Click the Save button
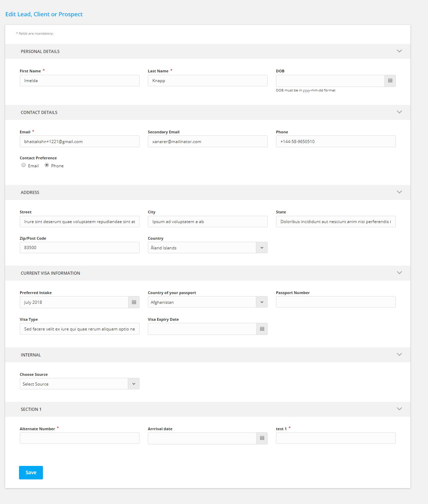The image size is (428, 504). point(31,472)
